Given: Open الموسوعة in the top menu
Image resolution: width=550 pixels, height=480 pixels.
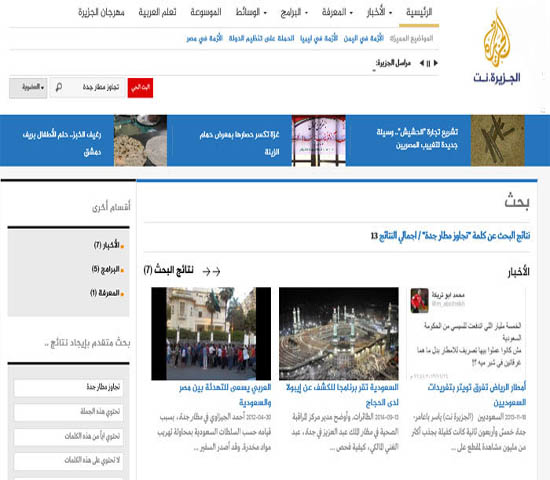Looking at the screenshot, I should (206, 12).
